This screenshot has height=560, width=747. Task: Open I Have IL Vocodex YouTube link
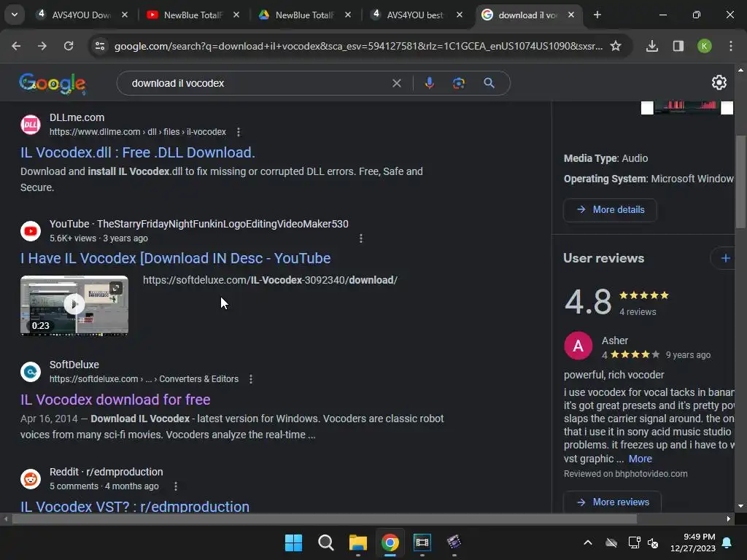click(x=175, y=258)
